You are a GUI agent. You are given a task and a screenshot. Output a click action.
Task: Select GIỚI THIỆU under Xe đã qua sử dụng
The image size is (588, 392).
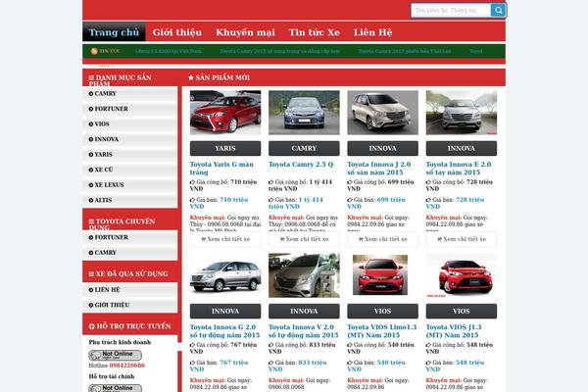pos(129,305)
